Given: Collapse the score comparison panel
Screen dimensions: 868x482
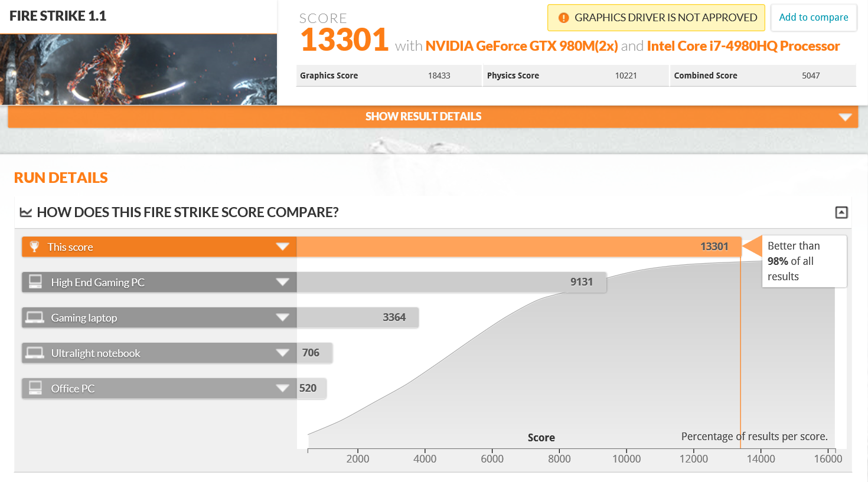Looking at the screenshot, I should [841, 212].
